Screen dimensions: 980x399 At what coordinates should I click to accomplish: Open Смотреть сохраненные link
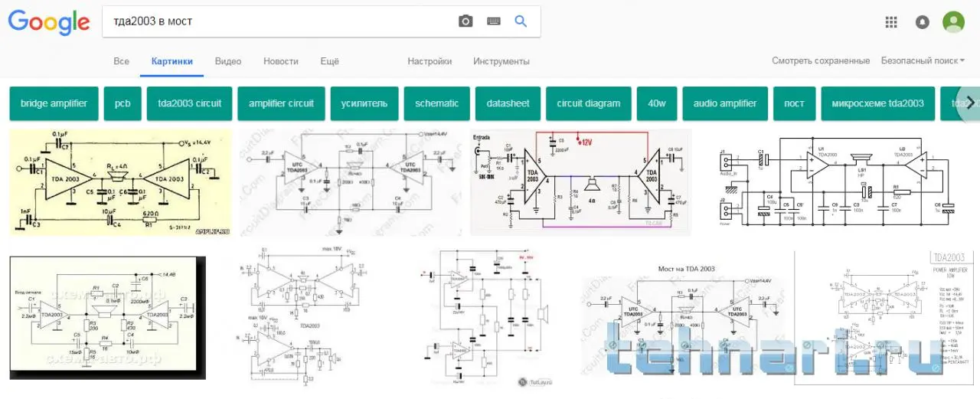821,61
